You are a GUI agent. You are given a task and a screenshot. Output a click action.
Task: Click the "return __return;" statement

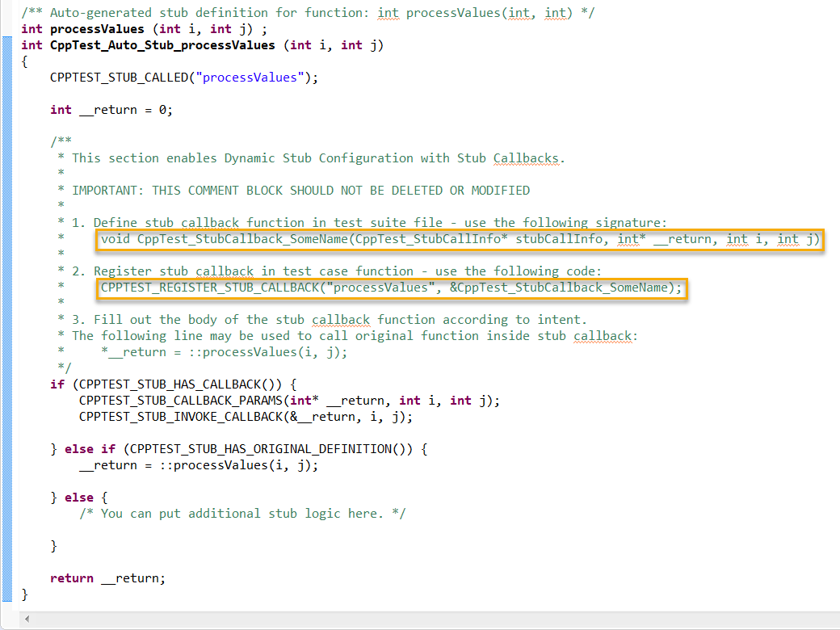[x=107, y=578]
